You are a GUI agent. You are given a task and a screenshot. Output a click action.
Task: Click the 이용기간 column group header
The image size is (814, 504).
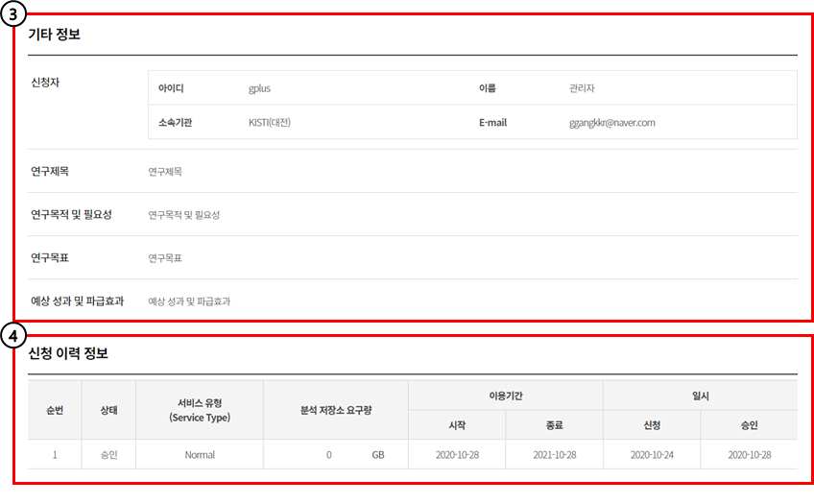tap(505, 396)
